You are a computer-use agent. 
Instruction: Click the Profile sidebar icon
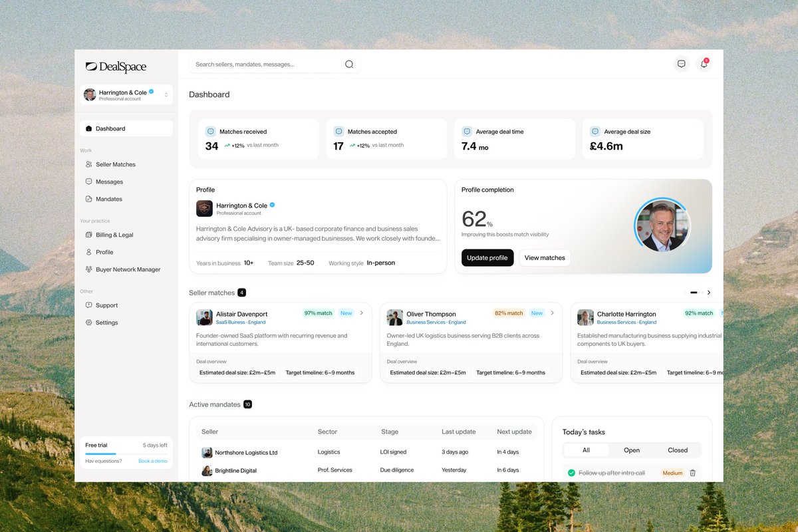pyautogui.click(x=89, y=252)
